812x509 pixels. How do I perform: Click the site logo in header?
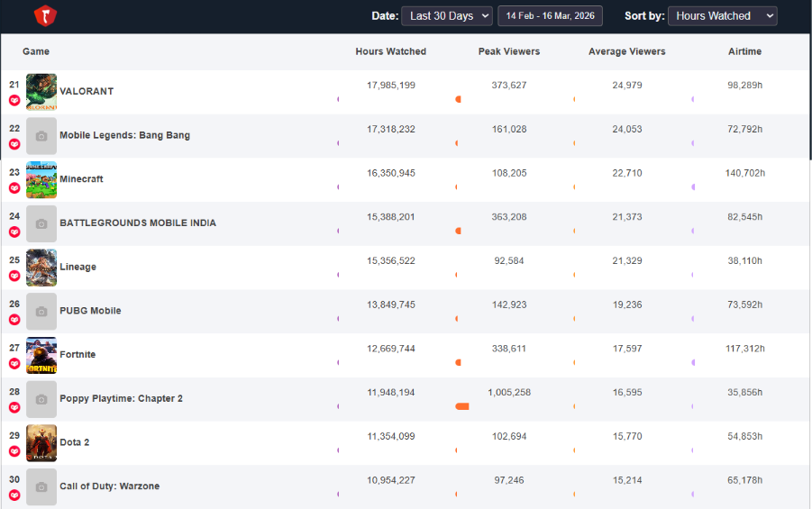[45, 15]
